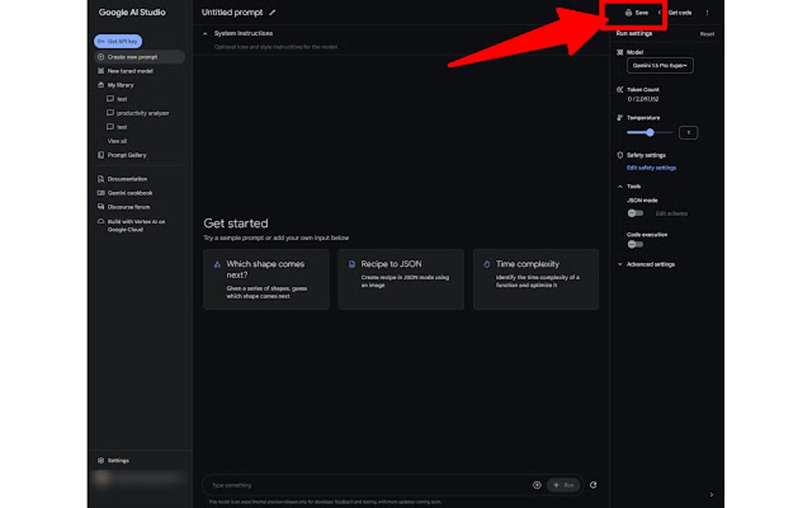812x508 pixels.
Task: Open Build with Vertex AI on Google Cloud
Action: pos(135,221)
